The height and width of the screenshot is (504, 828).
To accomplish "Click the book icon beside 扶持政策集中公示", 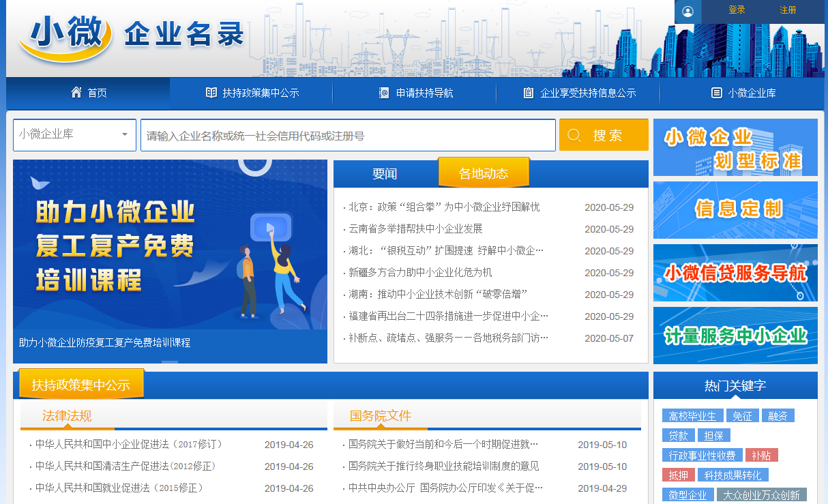I will 211,93.
